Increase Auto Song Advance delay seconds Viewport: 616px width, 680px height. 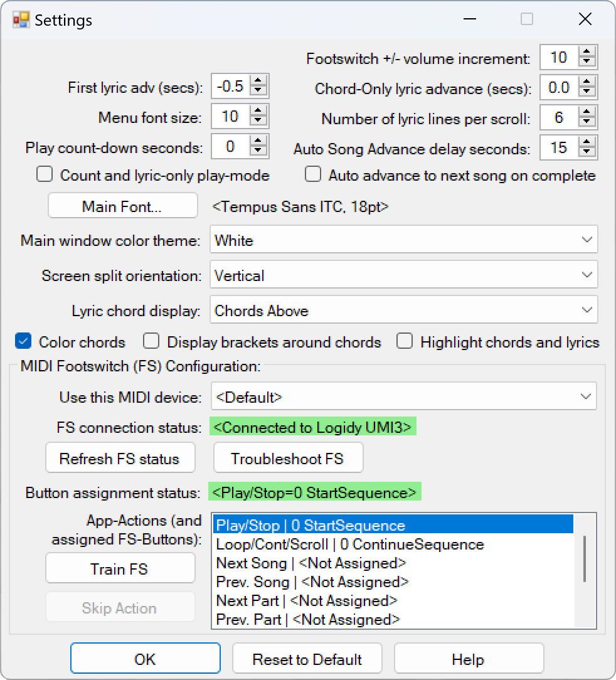(x=587, y=142)
